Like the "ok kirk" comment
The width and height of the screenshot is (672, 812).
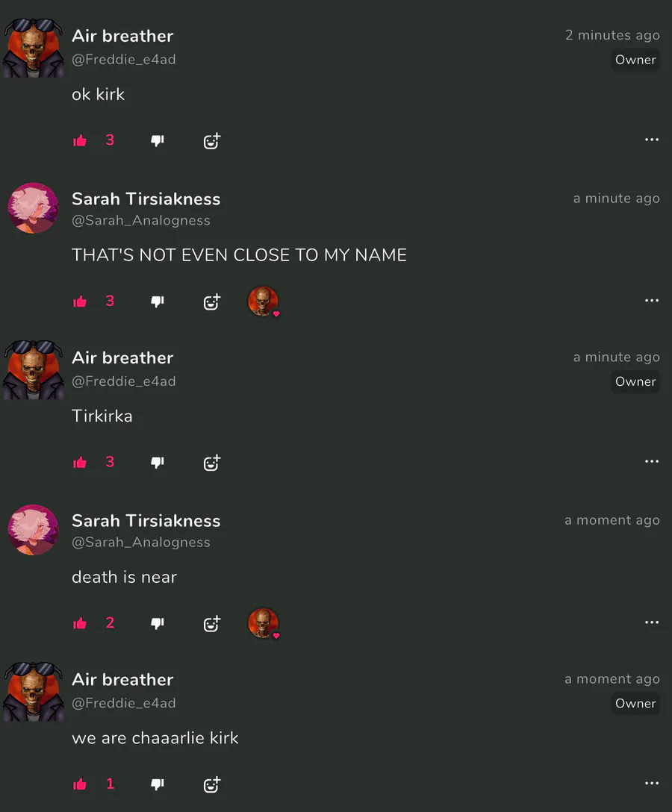(80, 140)
